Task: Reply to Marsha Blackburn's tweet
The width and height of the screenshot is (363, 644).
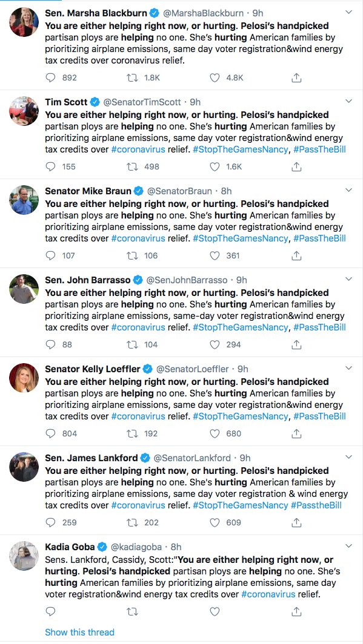Action: (x=50, y=77)
